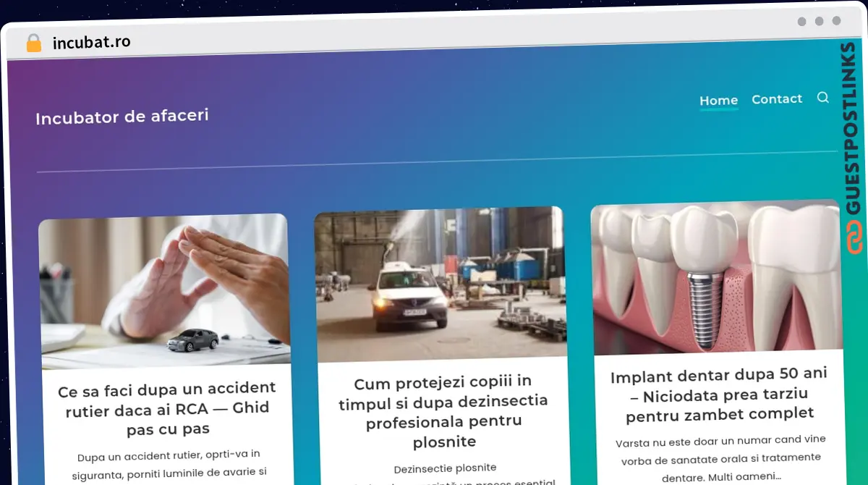Open the search magnifier icon

(822, 98)
